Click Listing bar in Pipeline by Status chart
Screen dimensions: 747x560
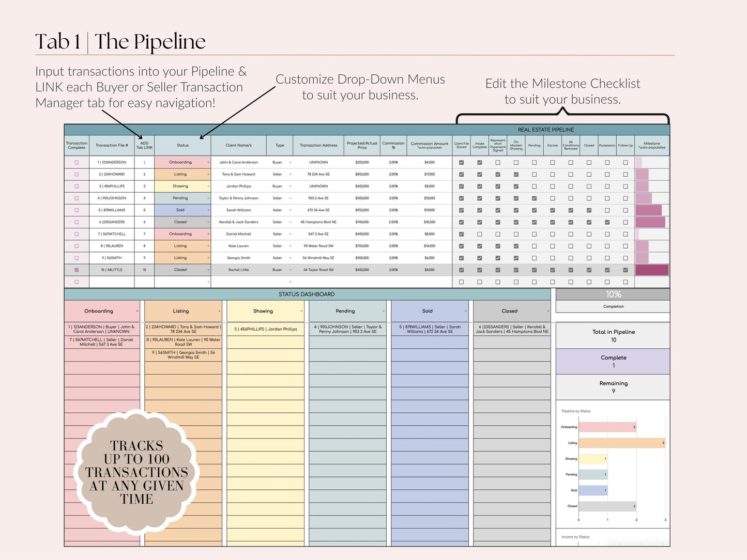click(622, 443)
